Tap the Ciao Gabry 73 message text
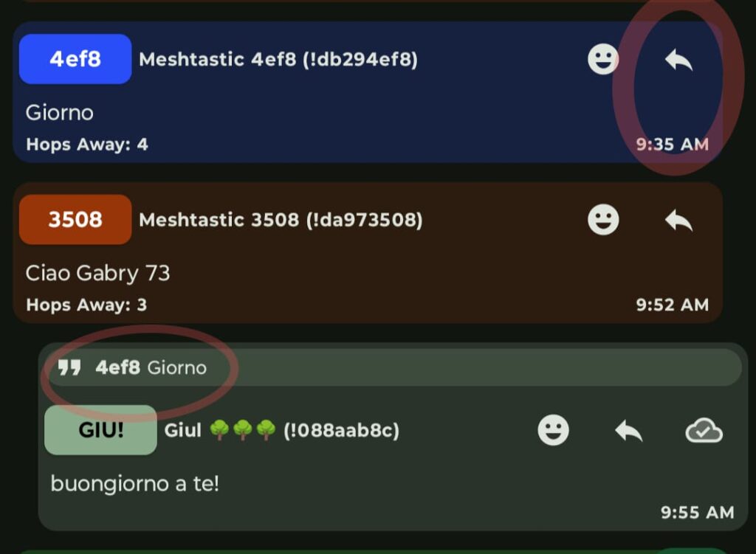The width and height of the screenshot is (756, 554). 97,273
